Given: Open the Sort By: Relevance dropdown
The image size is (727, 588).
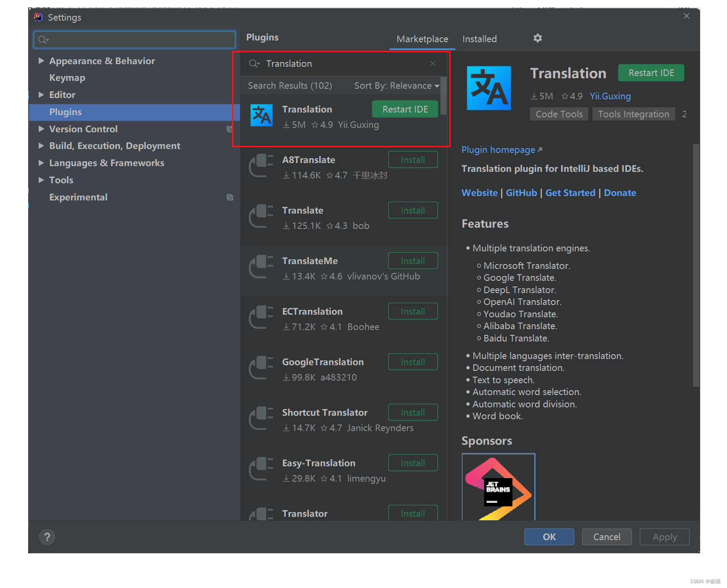Looking at the screenshot, I should pos(396,86).
